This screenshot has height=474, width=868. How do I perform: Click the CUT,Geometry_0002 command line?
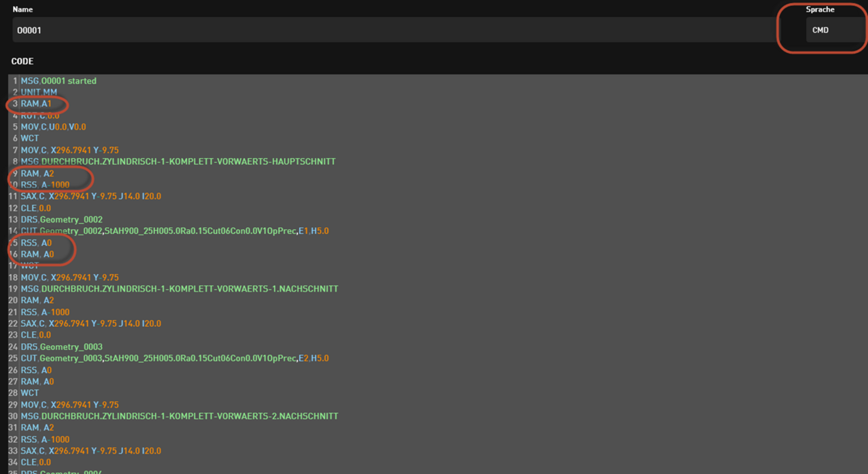tap(174, 231)
